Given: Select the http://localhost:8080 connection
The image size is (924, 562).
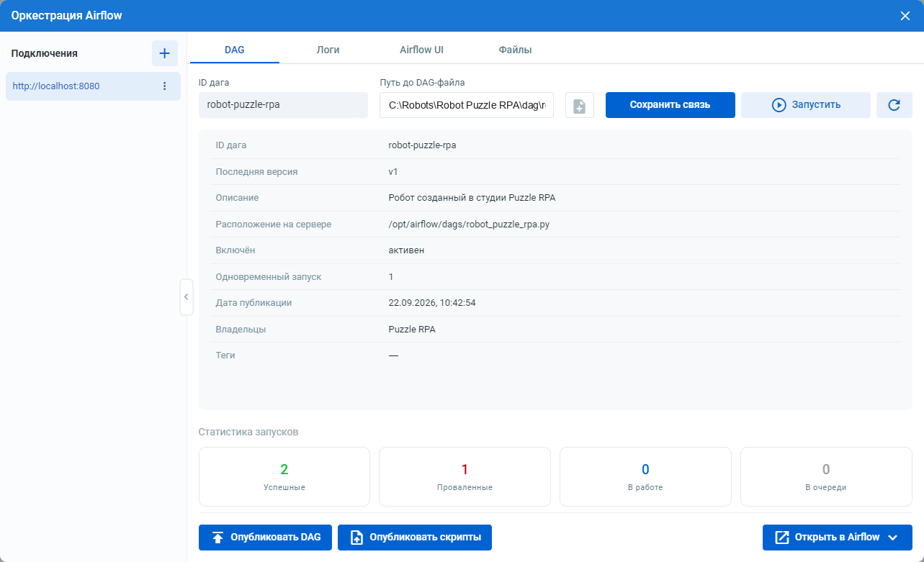Looking at the screenshot, I should 93,86.
